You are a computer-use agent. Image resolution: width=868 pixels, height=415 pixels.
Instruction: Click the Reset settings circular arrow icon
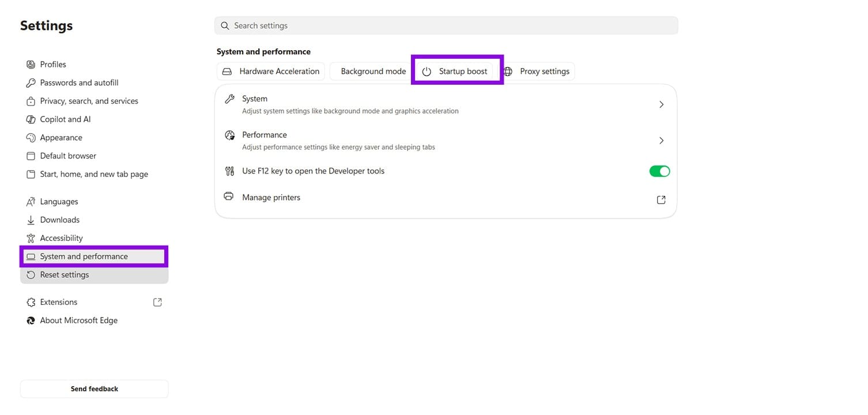(31, 275)
